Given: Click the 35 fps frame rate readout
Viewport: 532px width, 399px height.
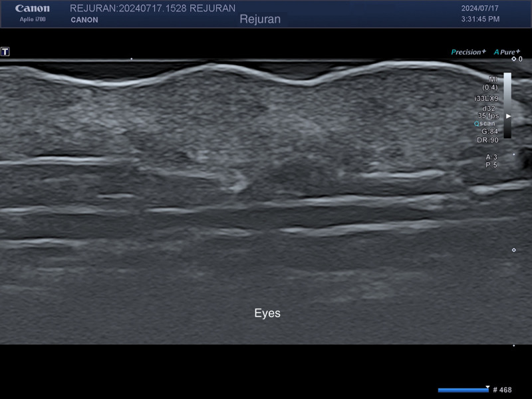Looking at the screenshot, I should point(487,116).
